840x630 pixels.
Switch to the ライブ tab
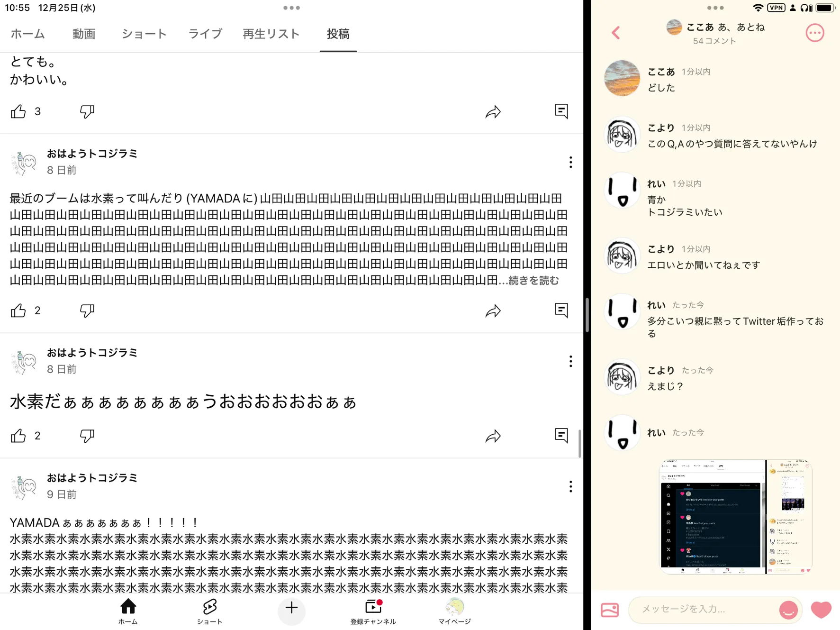pos(205,34)
